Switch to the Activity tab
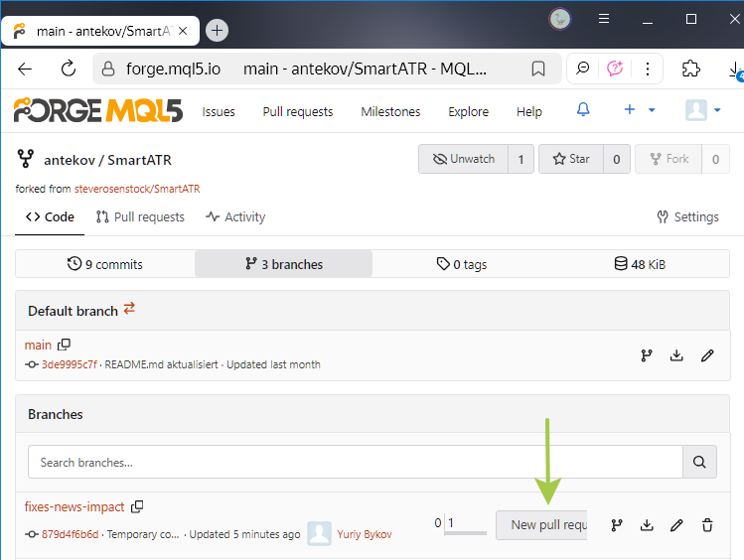 pyautogui.click(x=235, y=217)
